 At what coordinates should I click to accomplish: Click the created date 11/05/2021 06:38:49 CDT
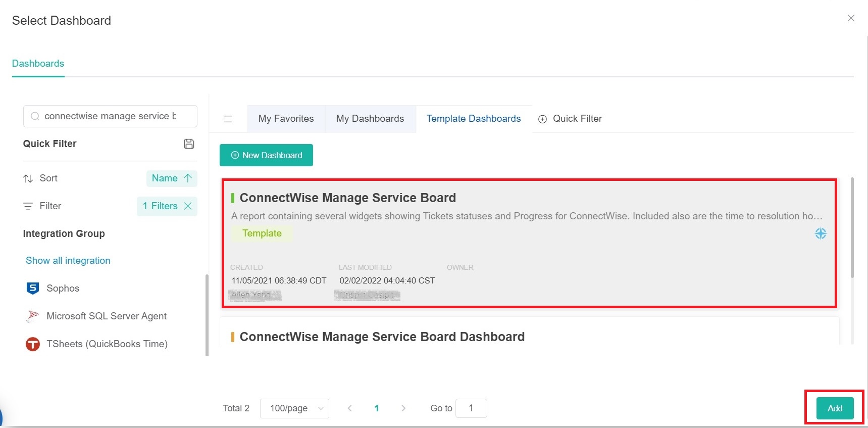(279, 280)
